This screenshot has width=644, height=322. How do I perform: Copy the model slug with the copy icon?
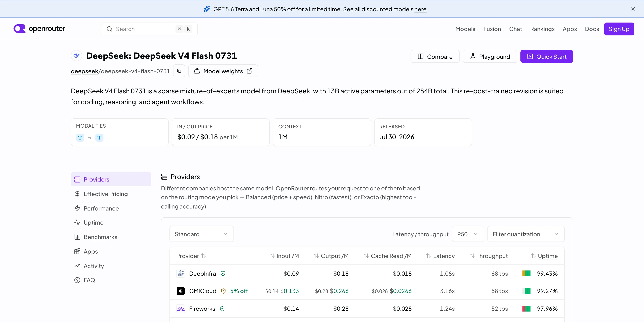(x=179, y=71)
